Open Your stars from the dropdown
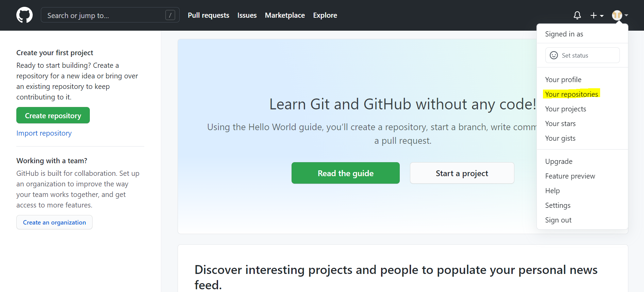Viewport: 644px width, 292px height. pos(560,124)
